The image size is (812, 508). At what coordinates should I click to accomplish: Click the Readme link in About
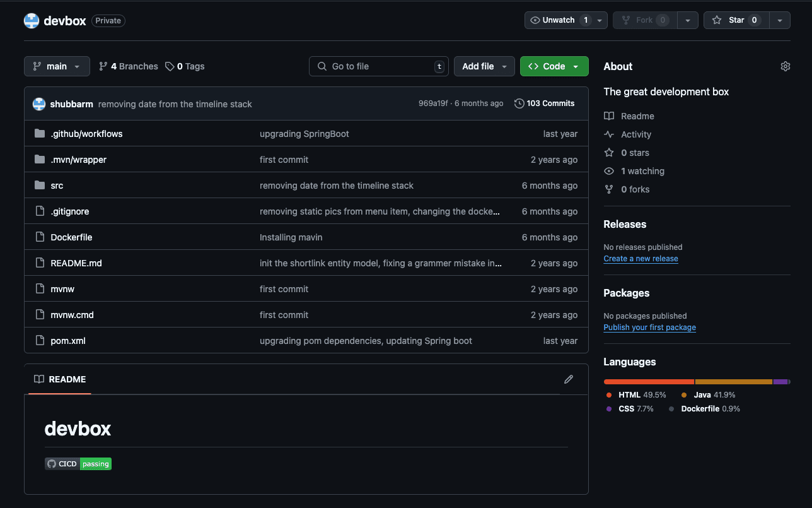point(637,116)
